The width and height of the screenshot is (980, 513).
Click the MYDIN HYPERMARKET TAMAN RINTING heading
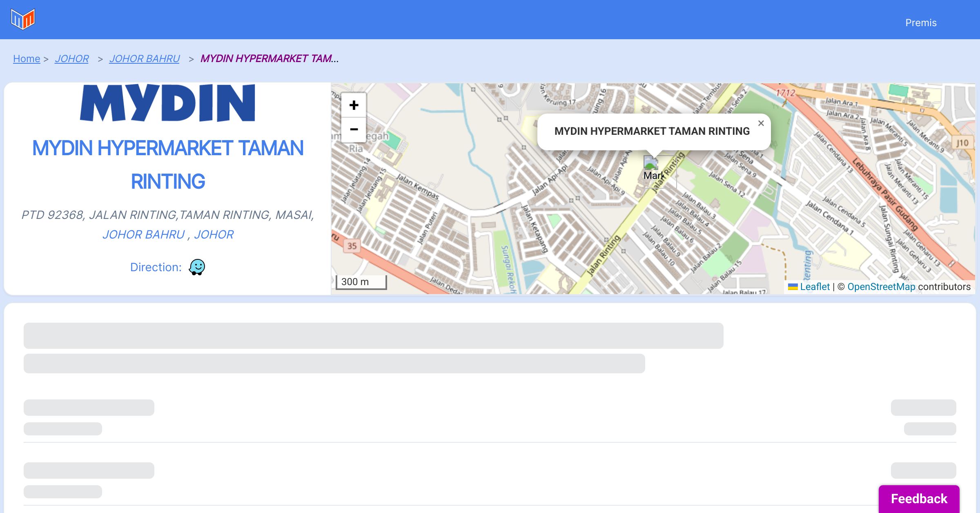tap(168, 165)
